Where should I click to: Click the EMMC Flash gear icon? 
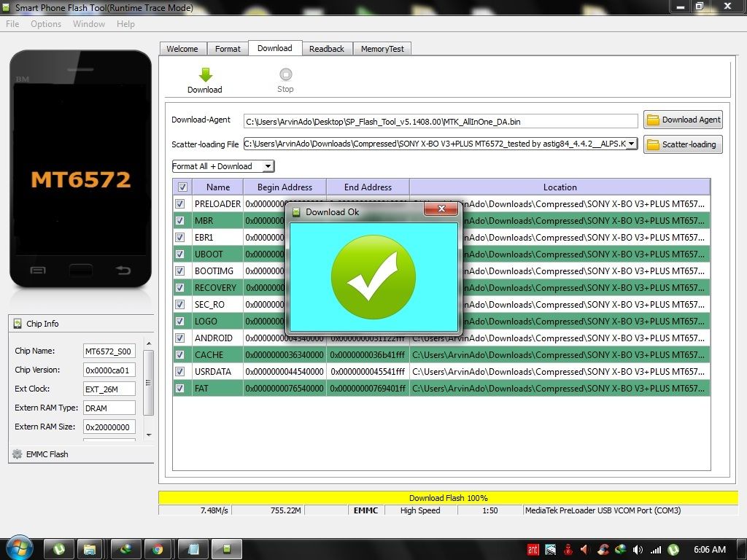coord(18,454)
